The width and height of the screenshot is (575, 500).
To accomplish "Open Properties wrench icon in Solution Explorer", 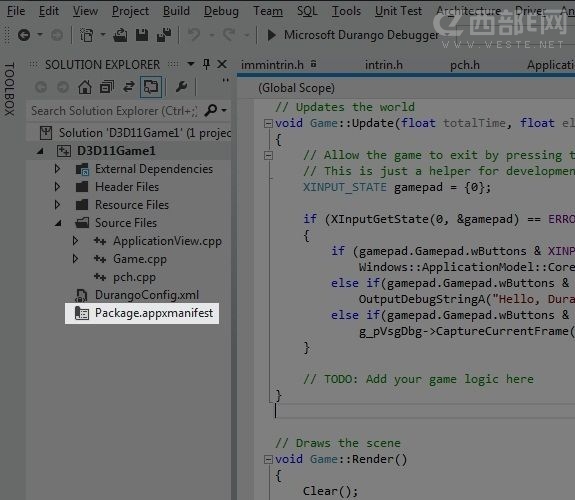I will (x=181, y=87).
